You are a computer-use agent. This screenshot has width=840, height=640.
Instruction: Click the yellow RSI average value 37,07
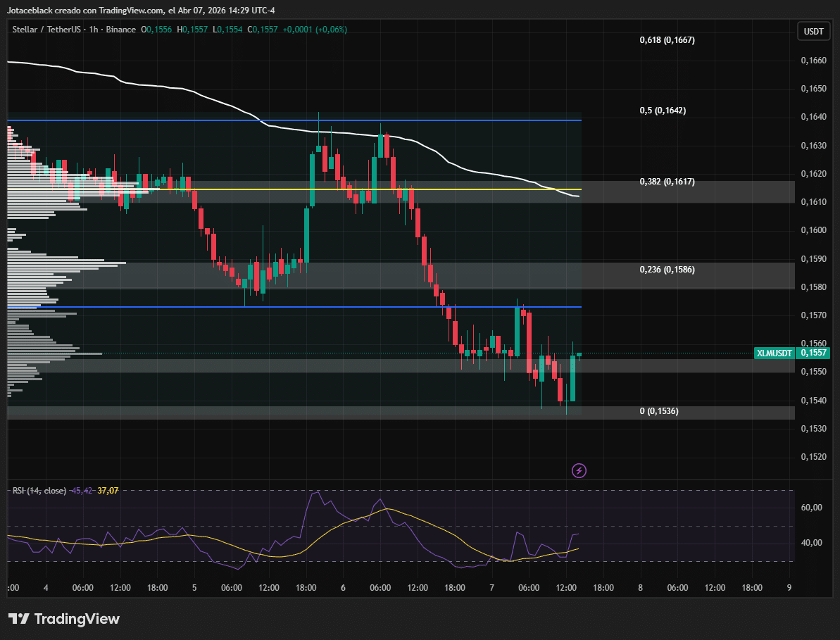click(108, 490)
